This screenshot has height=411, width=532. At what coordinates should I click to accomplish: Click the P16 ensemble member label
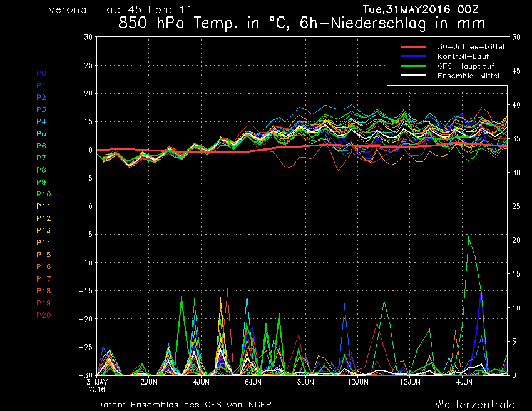tap(43, 266)
